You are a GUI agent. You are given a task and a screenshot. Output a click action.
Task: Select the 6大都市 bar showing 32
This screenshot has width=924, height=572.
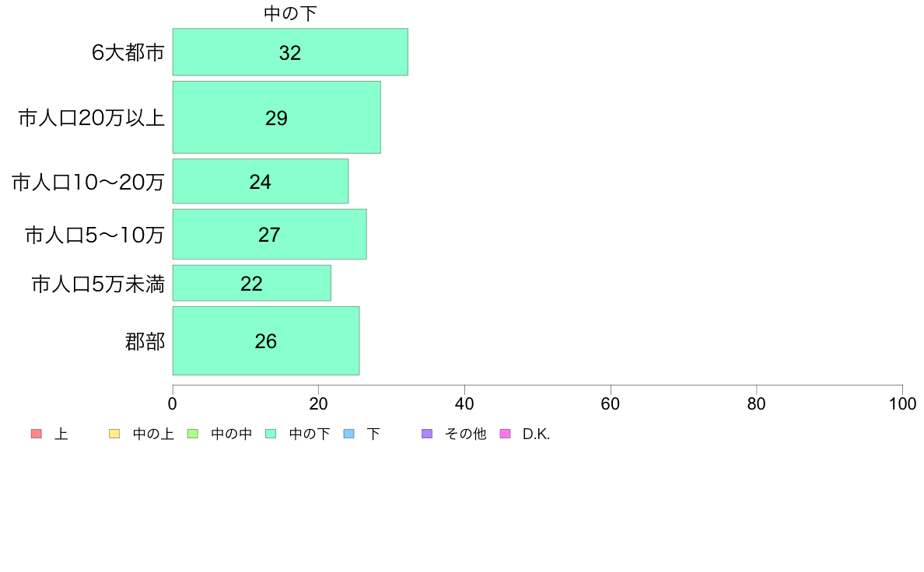290,52
